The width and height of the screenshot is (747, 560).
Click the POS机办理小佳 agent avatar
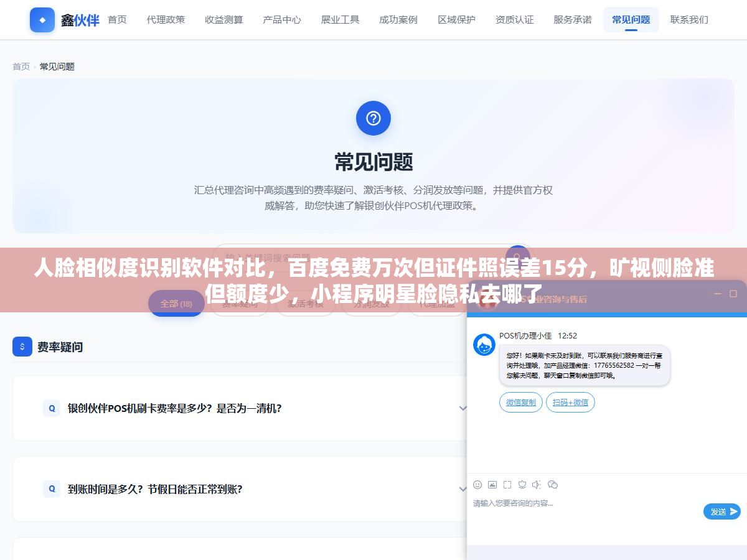tap(484, 345)
